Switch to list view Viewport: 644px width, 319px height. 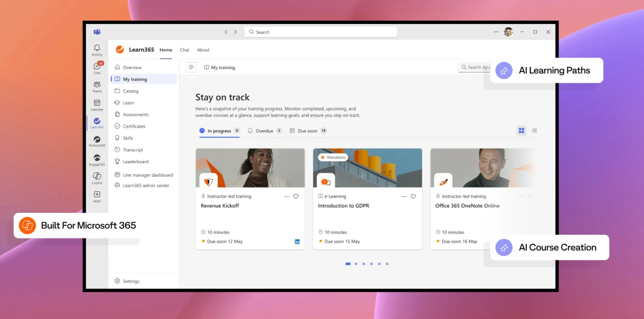534,130
